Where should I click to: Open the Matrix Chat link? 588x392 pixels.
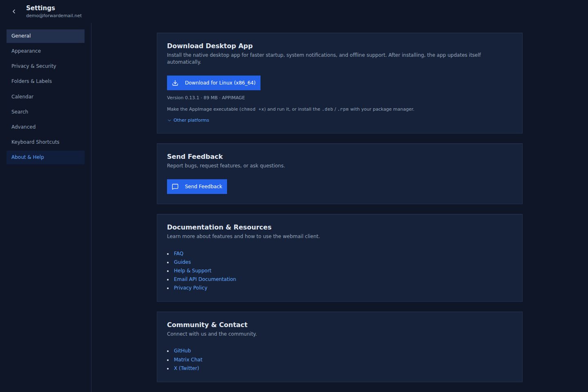click(188, 360)
